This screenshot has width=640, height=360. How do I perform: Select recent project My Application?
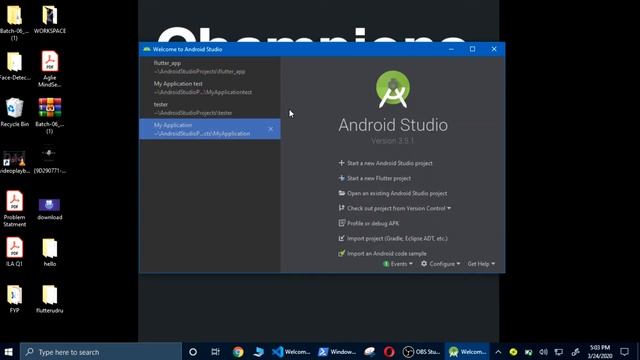(x=209, y=129)
